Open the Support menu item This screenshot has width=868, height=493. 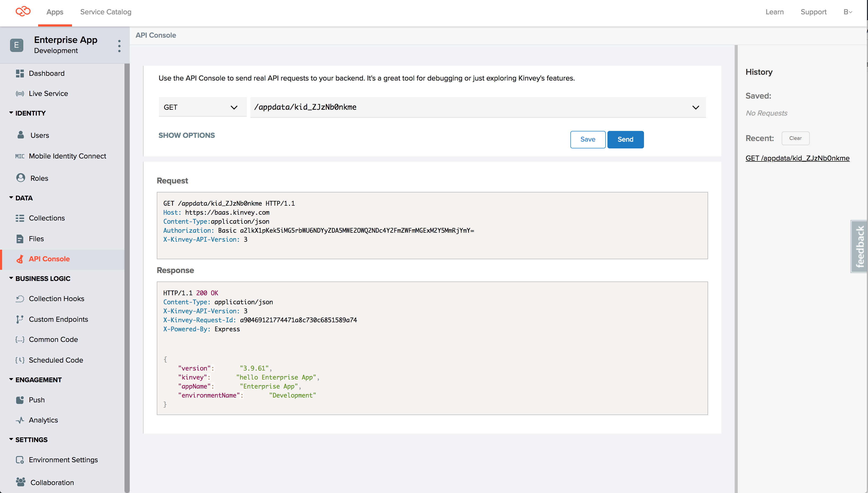point(813,12)
